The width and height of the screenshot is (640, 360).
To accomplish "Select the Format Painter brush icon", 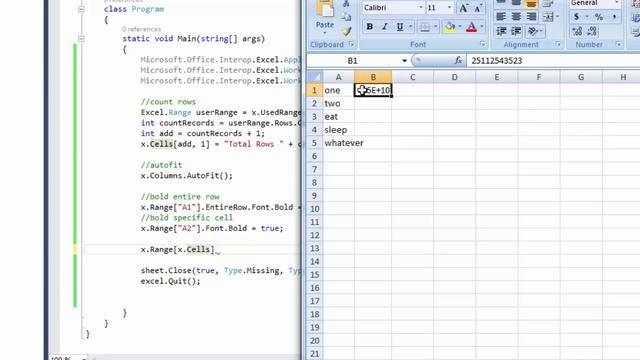I will coord(347,31).
